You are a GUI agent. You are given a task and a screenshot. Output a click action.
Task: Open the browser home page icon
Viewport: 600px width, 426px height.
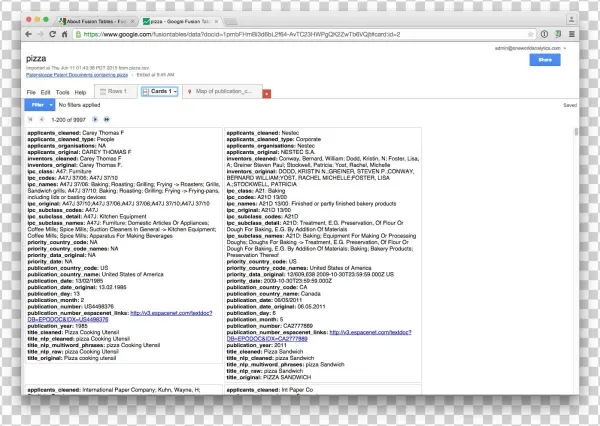(x=65, y=34)
